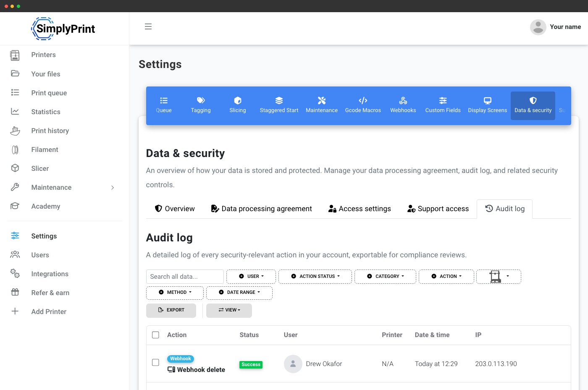The height and width of the screenshot is (390, 588).
Task: Tick the select-all checkbox in table header
Action: pos(155,335)
